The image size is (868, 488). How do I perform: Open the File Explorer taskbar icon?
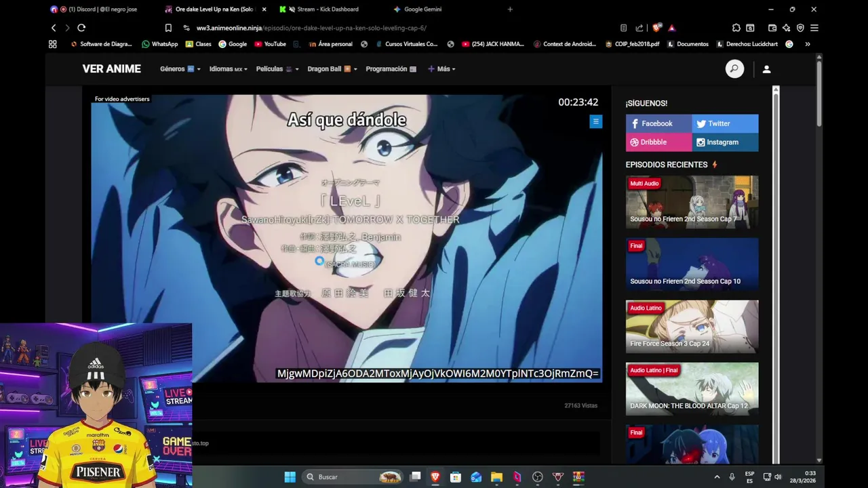point(496,476)
